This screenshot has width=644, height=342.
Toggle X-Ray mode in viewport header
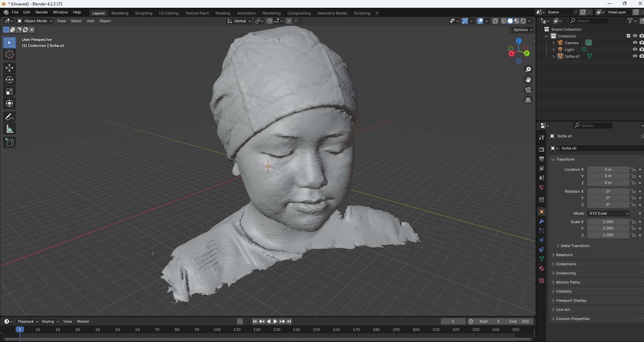pyautogui.click(x=495, y=21)
